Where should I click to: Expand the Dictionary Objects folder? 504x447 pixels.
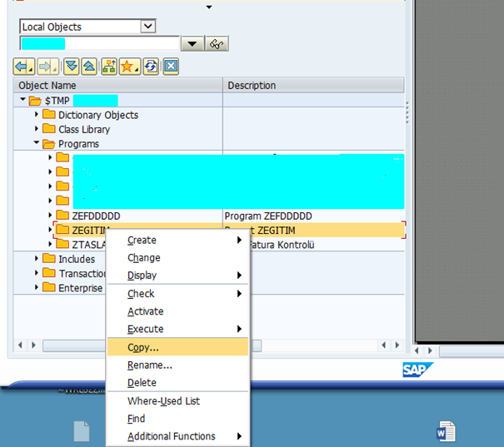[x=37, y=115]
